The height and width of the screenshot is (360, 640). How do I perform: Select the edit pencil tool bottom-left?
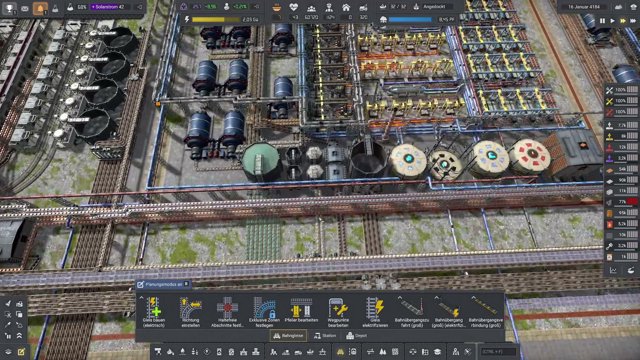point(21,352)
